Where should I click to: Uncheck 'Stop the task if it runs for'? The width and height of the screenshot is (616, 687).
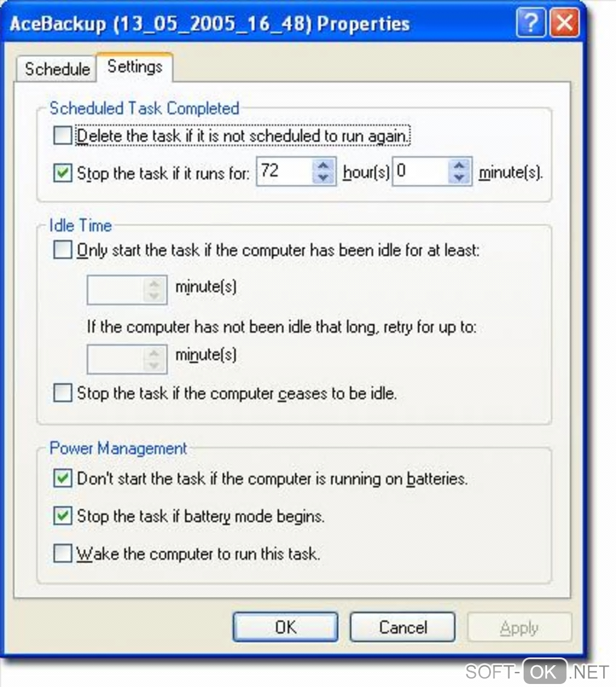click(x=63, y=173)
